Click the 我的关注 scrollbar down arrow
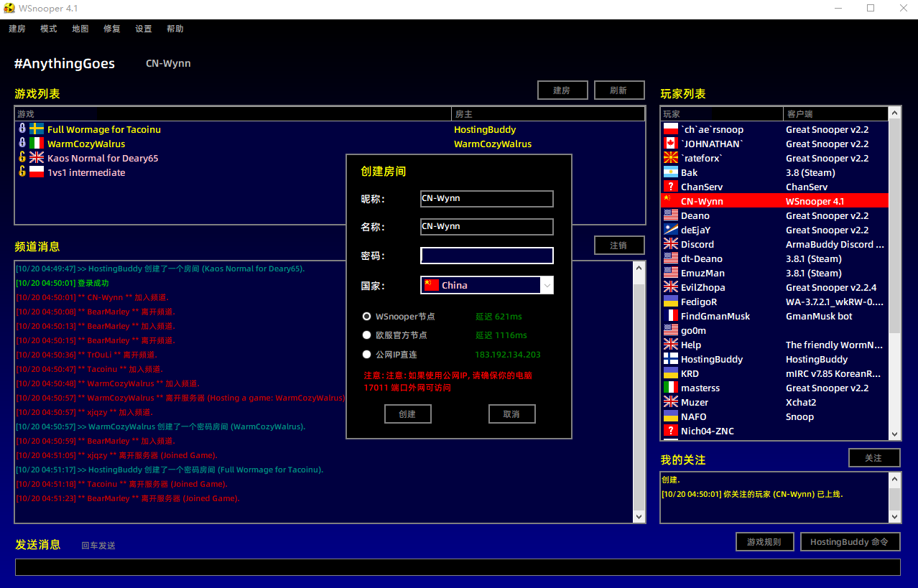 coord(894,517)
